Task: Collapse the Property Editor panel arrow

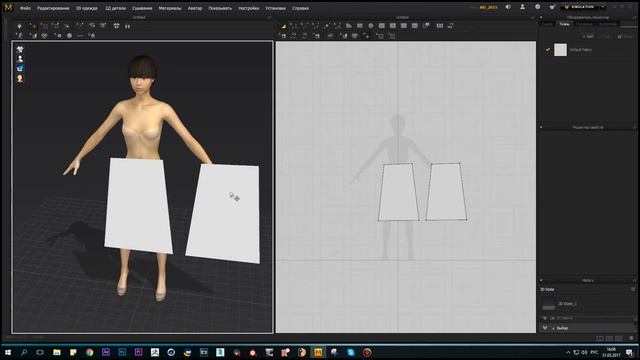Action: click(x=541, y=127)
